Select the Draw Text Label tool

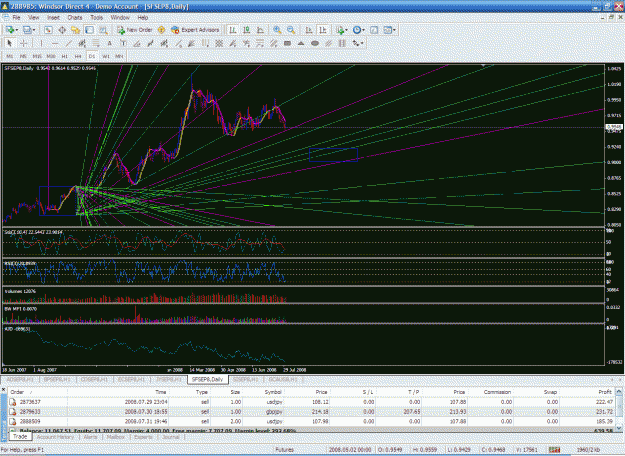click(x=123, y=43)
